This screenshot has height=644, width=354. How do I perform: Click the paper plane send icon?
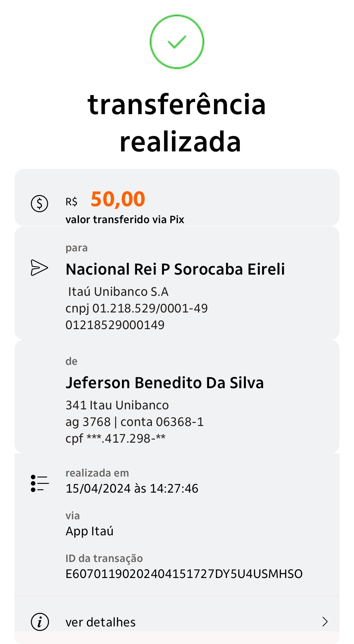click(x=39, y=268)
